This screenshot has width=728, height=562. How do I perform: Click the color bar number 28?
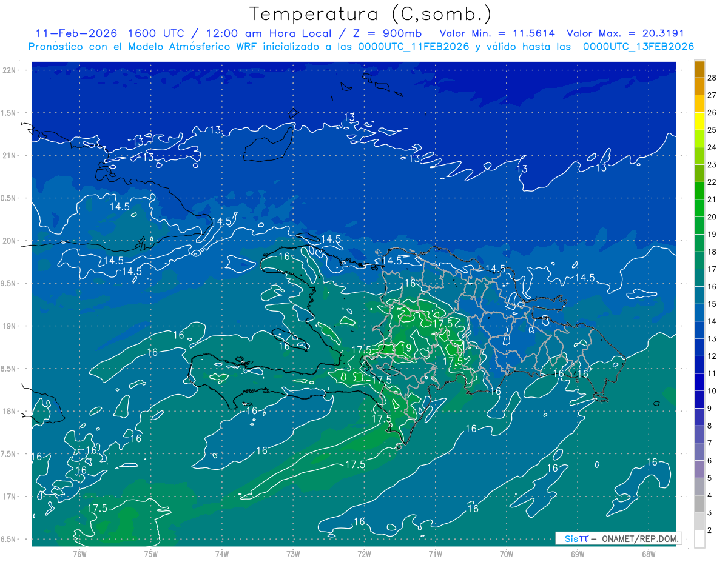point(712,78)
